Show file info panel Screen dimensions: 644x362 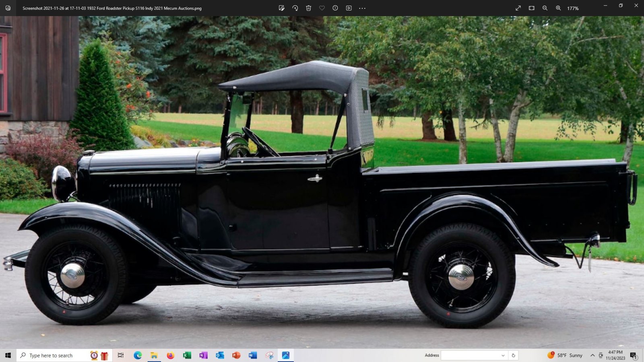(335, 8)
